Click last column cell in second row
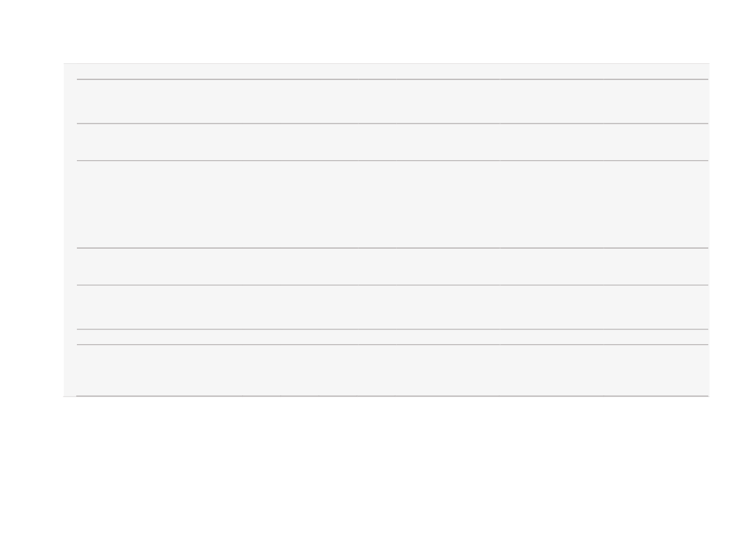 pos(656,141)
